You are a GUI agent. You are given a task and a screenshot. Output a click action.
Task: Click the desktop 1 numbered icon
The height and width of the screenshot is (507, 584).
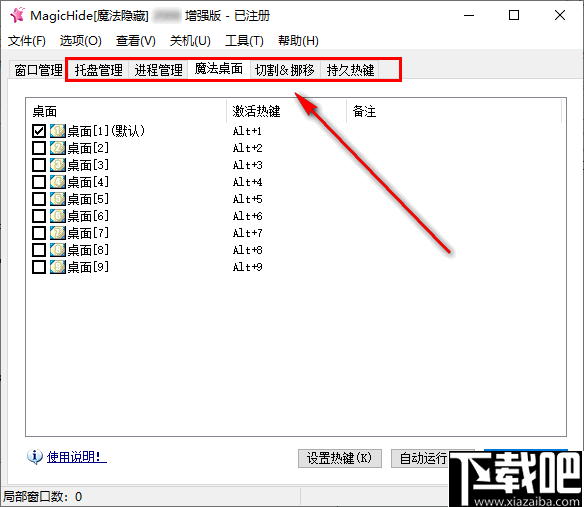58,131
